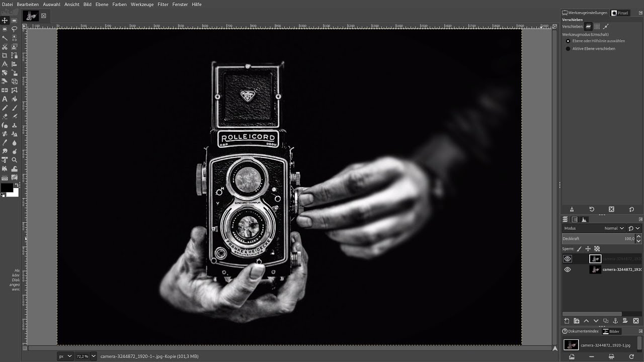Reset tool options to default values
Viewport: 644px width, 362px height.
[x=631, y=210]
